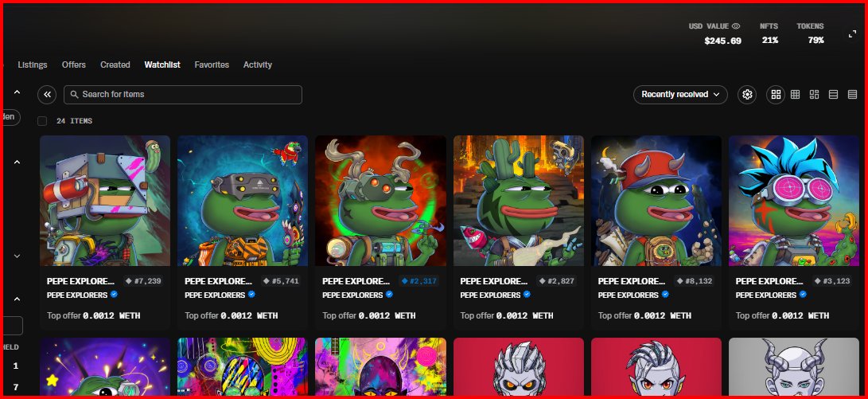Select the list view icon
Screen dimensions: 868x399
(x=833, y=95)
